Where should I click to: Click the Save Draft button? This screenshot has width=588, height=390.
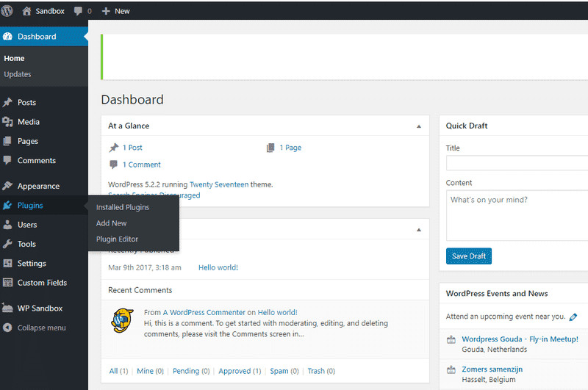pyautogui.click(x=469, y=256)
